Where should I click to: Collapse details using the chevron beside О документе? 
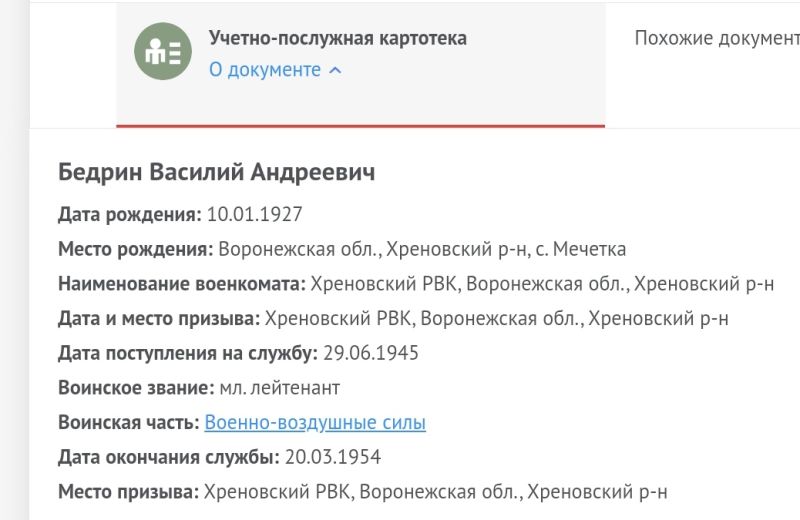pos(335,70)
